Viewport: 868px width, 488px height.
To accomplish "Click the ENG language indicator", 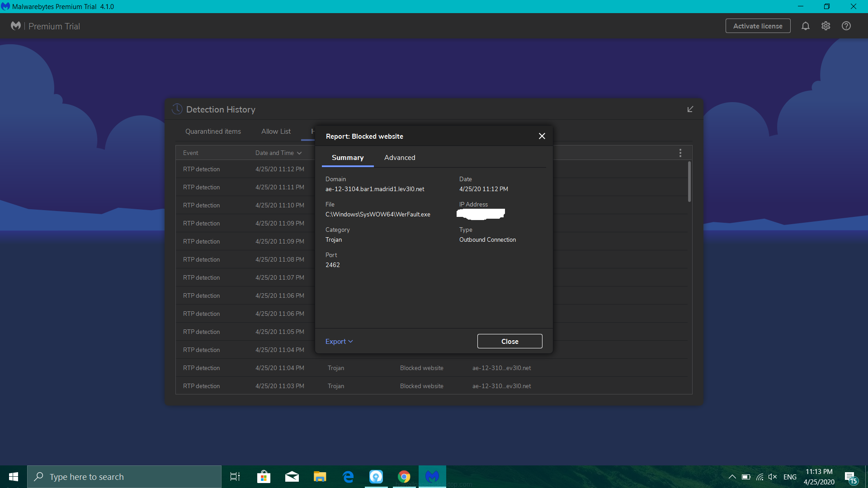I will (790, 477).
